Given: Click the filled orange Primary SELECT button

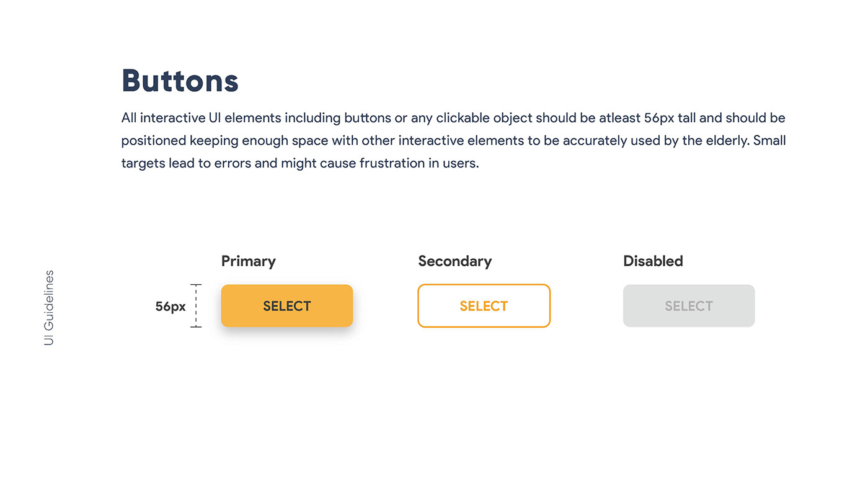Looking at the screenshot, I should tap(286, 306).
